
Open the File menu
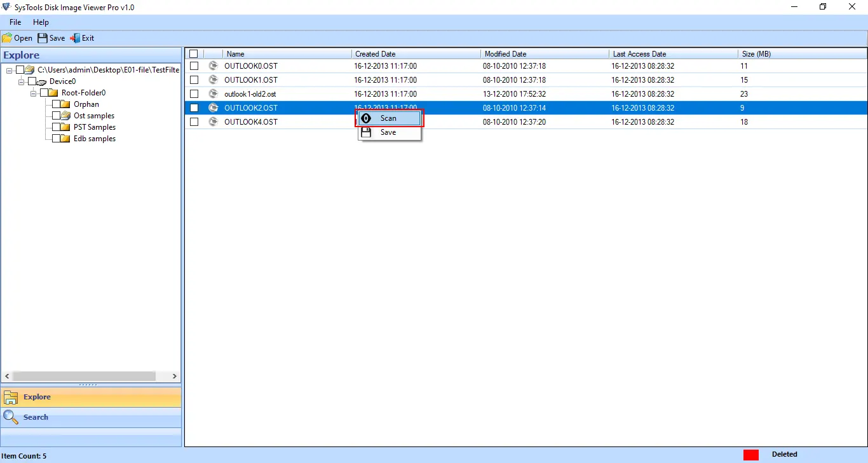click(15, 22)
